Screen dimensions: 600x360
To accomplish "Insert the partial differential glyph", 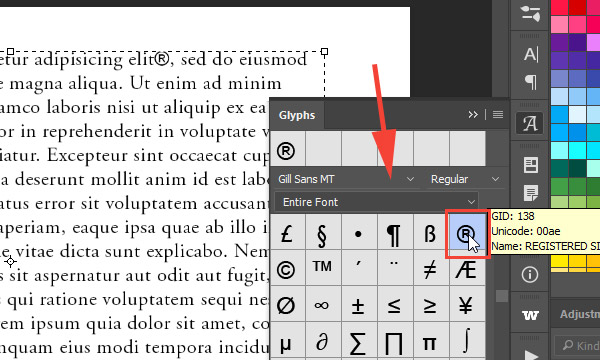I will click(323, 340).
